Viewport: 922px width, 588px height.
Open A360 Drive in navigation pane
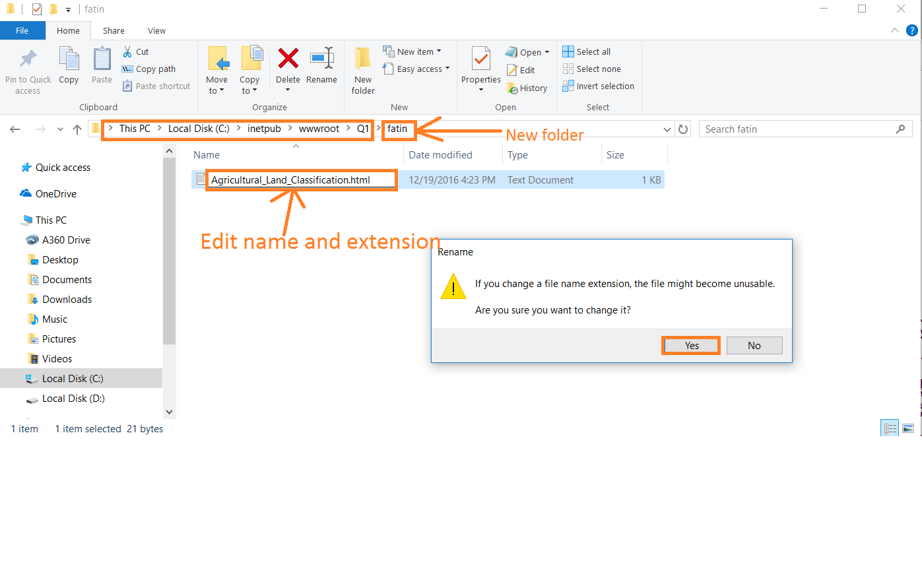point(66,240)
